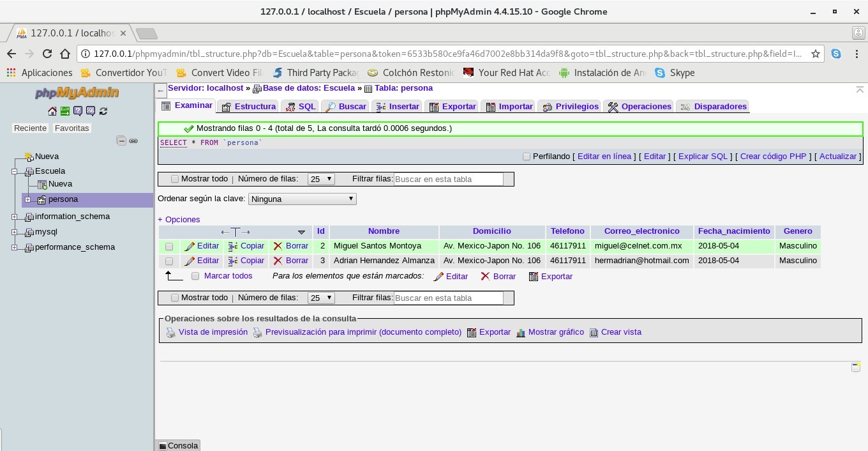Click the upper Filtrar filas search field

[x=448, y=180]
